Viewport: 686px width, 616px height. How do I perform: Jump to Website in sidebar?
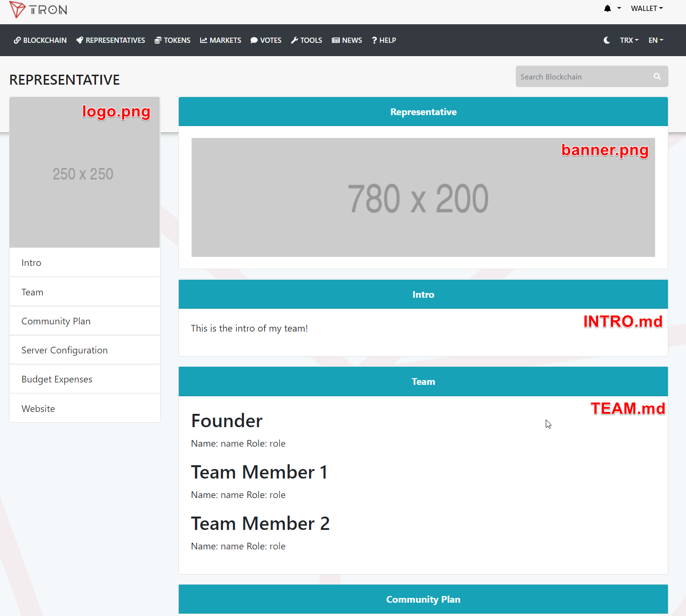(85, 408)
